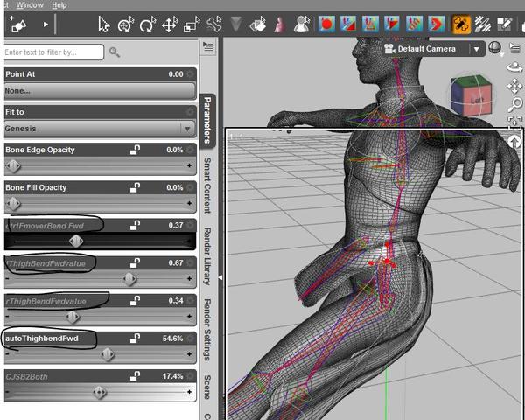Select the Node Selection arrow tool
Viewport: 525px width, 420px height.
pyautogui.click(x=104, y=24)
